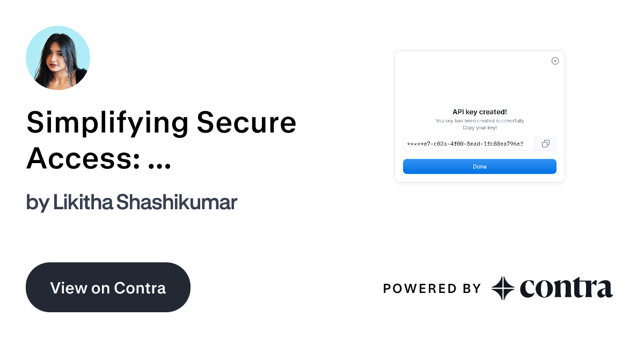Select the star emblem in POWERED BY branding
This screenshot has height=338, width=644.
[x=503, y=288]
